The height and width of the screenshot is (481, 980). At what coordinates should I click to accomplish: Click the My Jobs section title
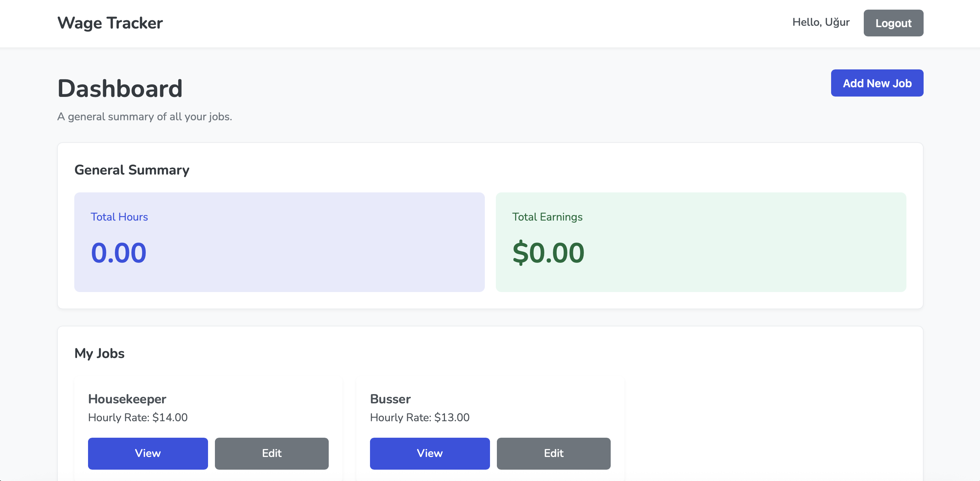click(100, 353)
